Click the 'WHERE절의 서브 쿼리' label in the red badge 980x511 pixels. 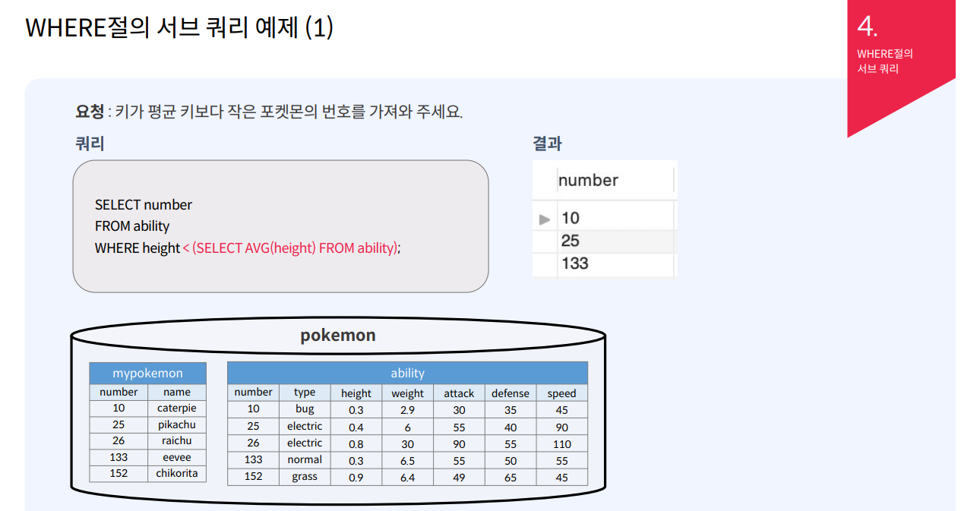point(884,61)
